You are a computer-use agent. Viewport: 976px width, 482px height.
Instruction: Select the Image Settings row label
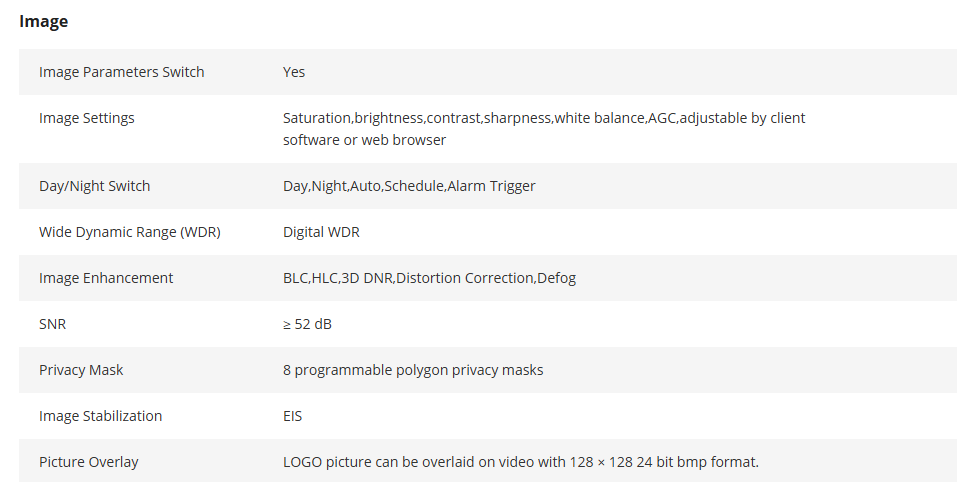click(87, 118)
